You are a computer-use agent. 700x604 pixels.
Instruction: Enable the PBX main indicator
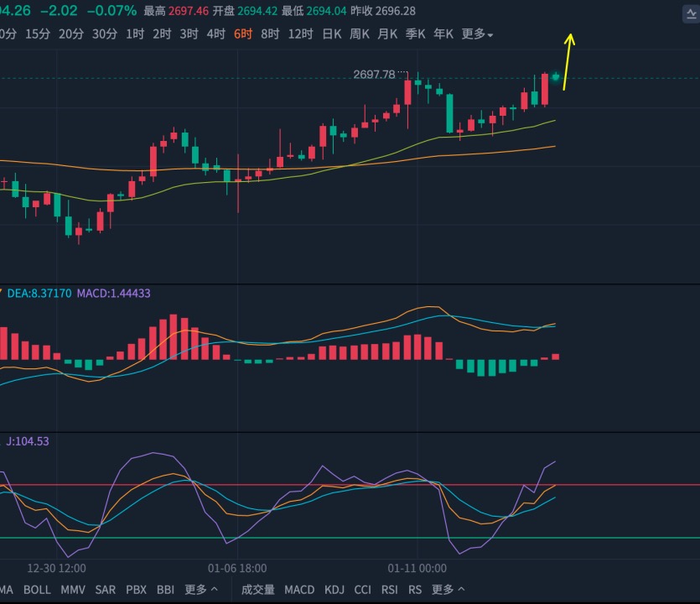coord(136,590)
